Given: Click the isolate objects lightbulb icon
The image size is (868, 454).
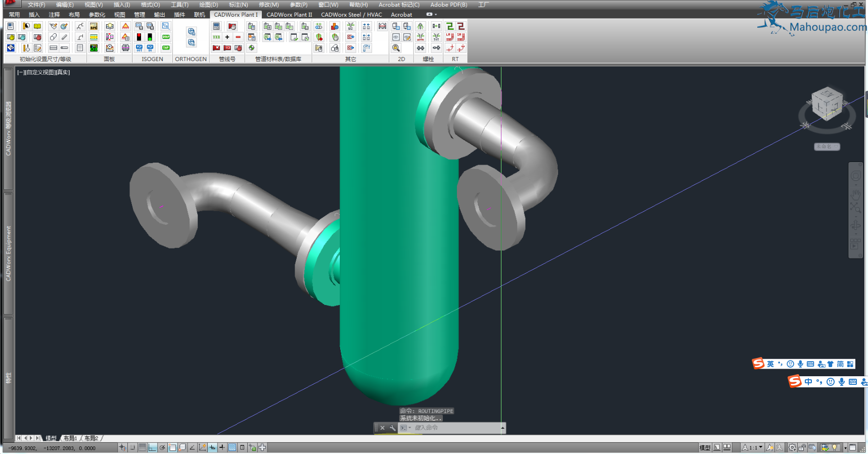Looking at the screenshot, I should tap(834, 447).
